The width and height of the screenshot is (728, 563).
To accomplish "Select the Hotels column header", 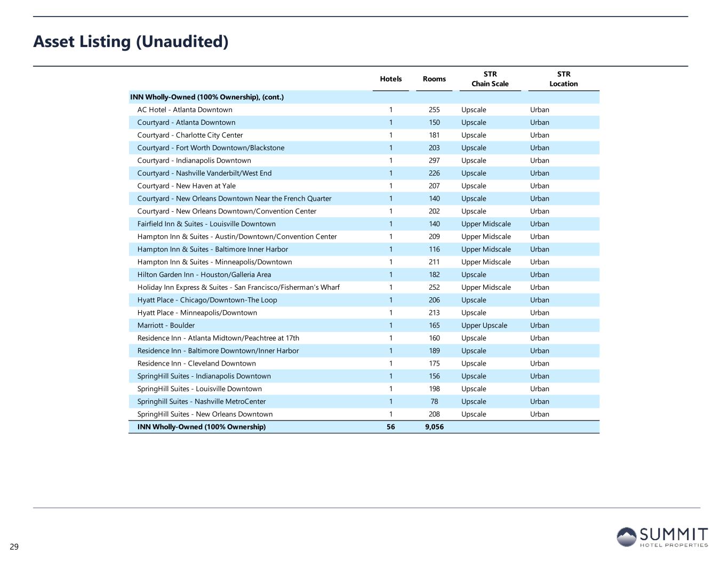I will [390, 79].
